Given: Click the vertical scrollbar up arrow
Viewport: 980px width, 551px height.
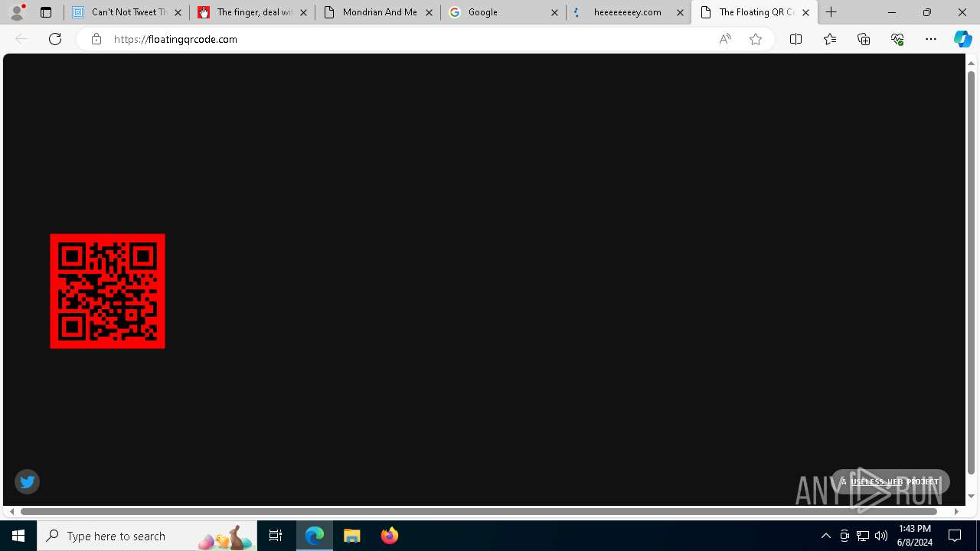Looking at the screenshot, I should [971, 63].
